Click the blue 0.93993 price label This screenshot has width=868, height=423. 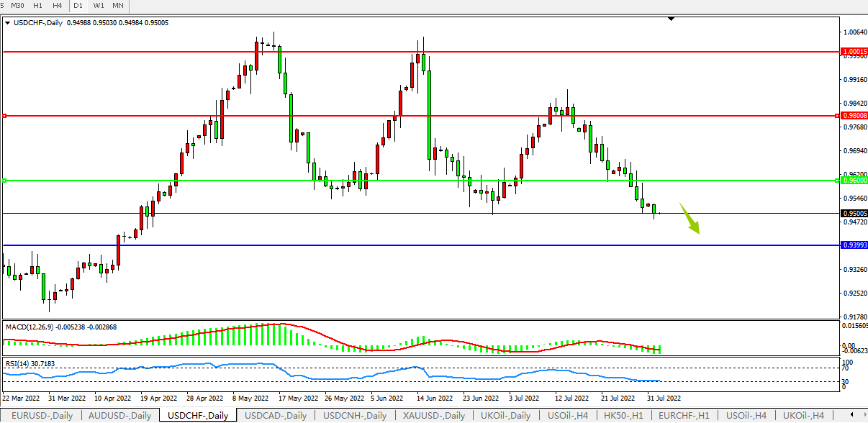(x=854, y=245)
